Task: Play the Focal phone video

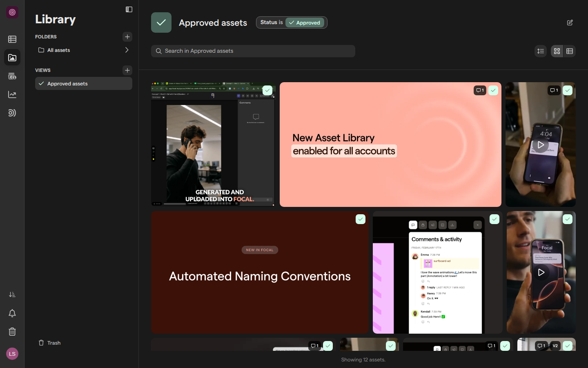Action: click(x=541, y=272)
